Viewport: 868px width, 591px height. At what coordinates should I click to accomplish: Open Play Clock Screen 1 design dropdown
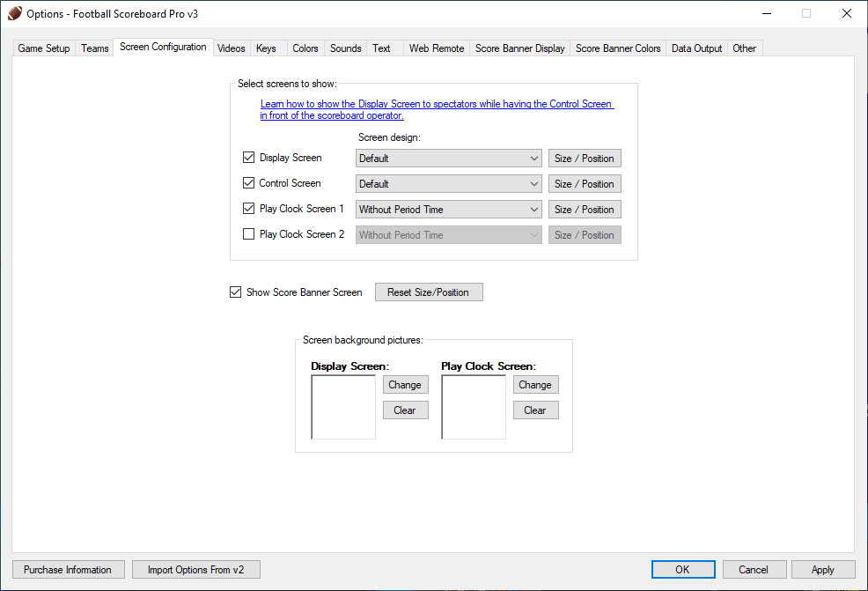(449, 210)
